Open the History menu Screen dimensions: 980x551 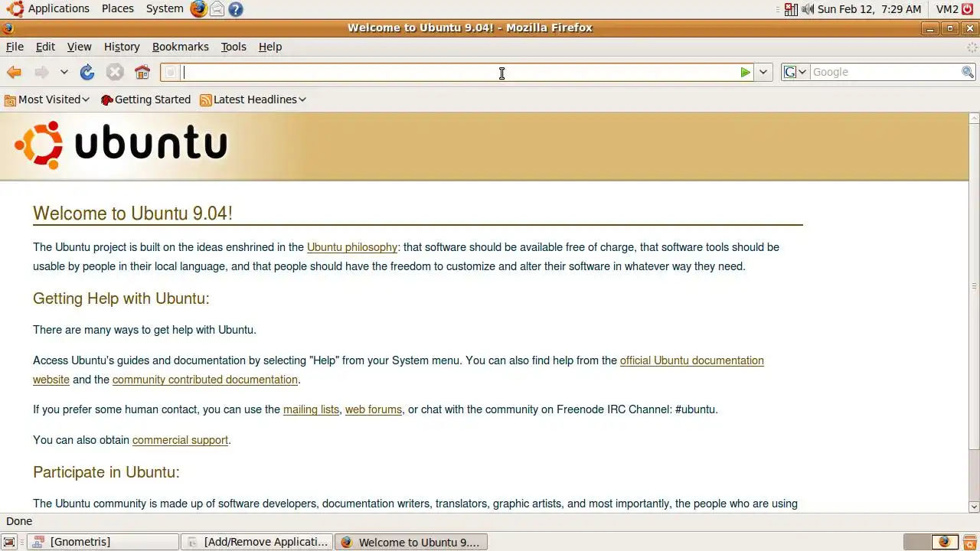pos(122,47)
